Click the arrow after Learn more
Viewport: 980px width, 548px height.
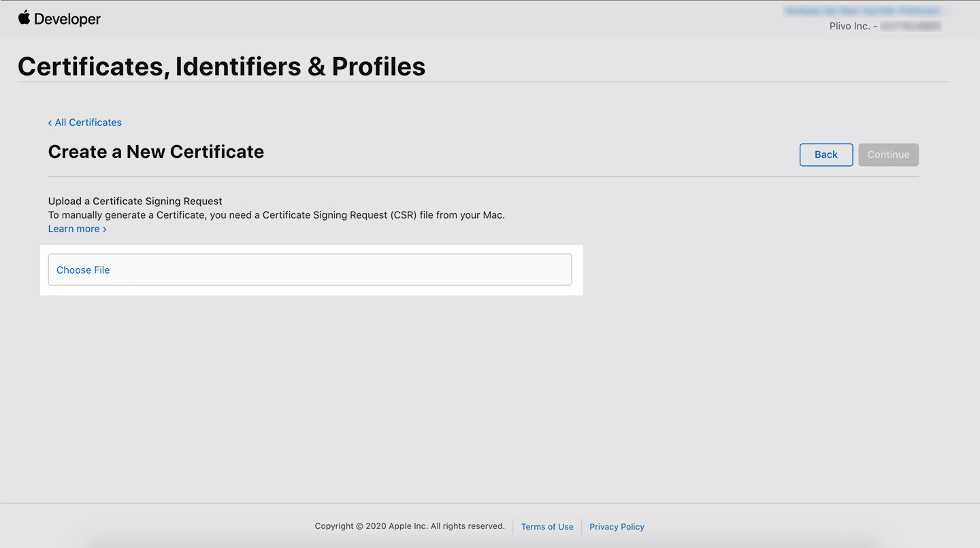(x=105, y=229)
